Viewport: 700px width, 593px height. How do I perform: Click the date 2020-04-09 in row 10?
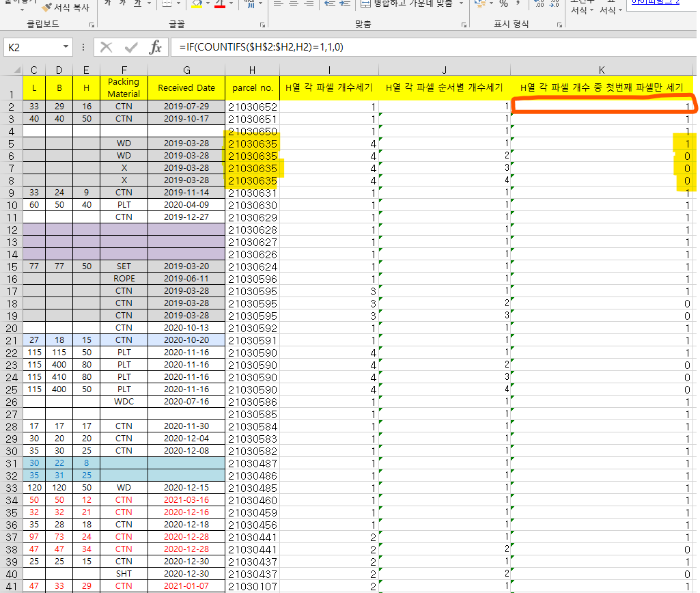(186, 205)
